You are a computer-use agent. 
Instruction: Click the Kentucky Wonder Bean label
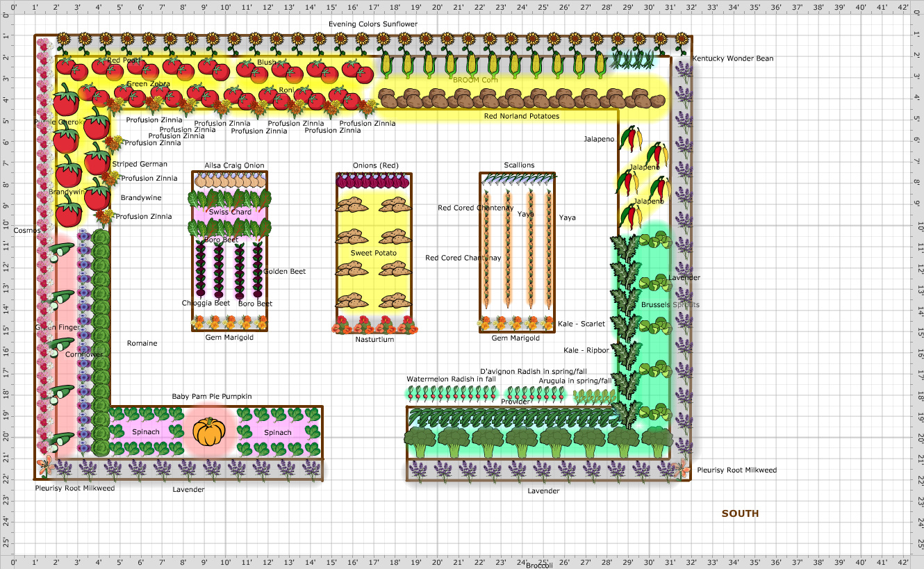[734, 58]
